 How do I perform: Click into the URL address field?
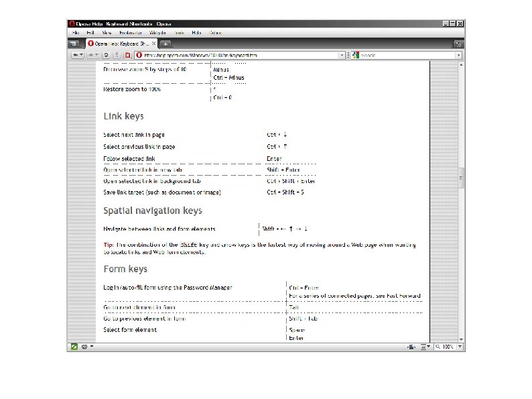click(241, 55)
